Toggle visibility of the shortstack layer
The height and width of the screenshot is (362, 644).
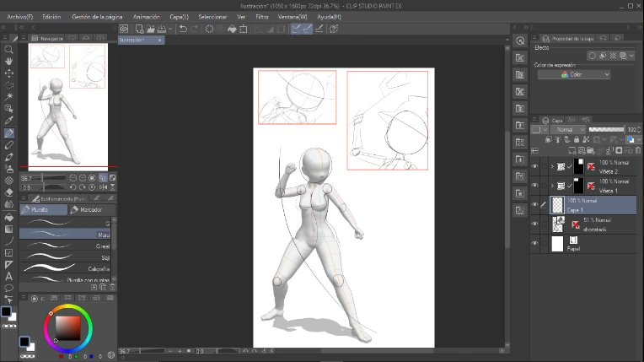pos(534,224)
